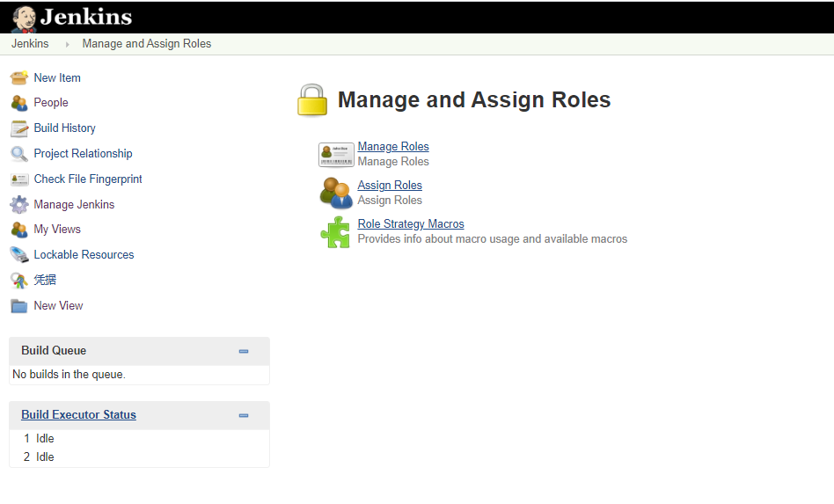Viewport: 834px width, 504px height.
Task: Go to My Views in sidebar
Action: [x=57, y=230]
